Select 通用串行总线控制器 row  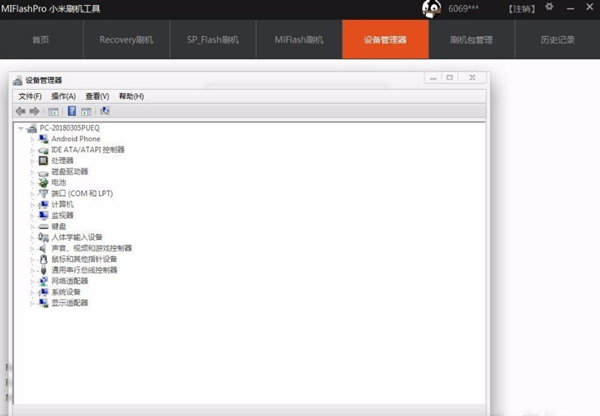pos(84,270)
